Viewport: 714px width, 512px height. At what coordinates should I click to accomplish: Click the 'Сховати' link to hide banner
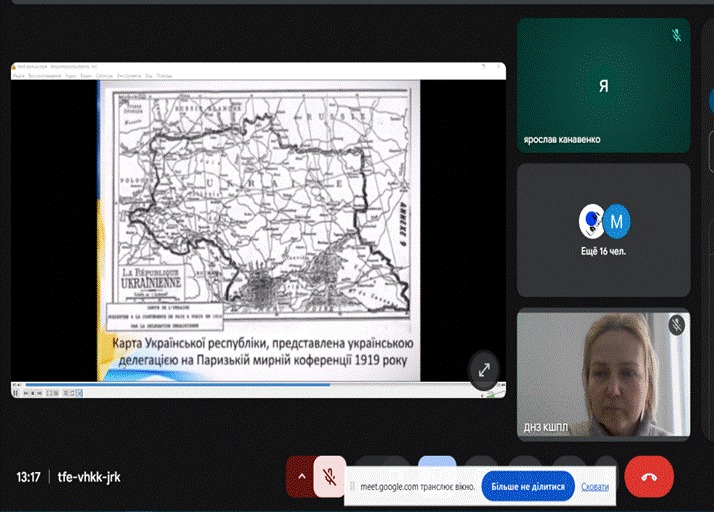tap(595, 487)
